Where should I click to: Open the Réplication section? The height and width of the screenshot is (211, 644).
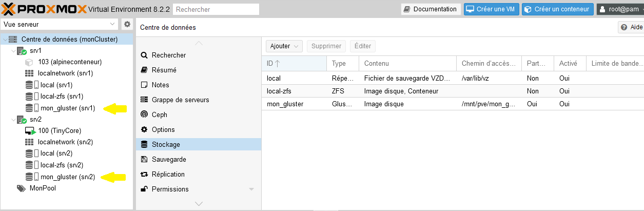(x=168, y=174)
